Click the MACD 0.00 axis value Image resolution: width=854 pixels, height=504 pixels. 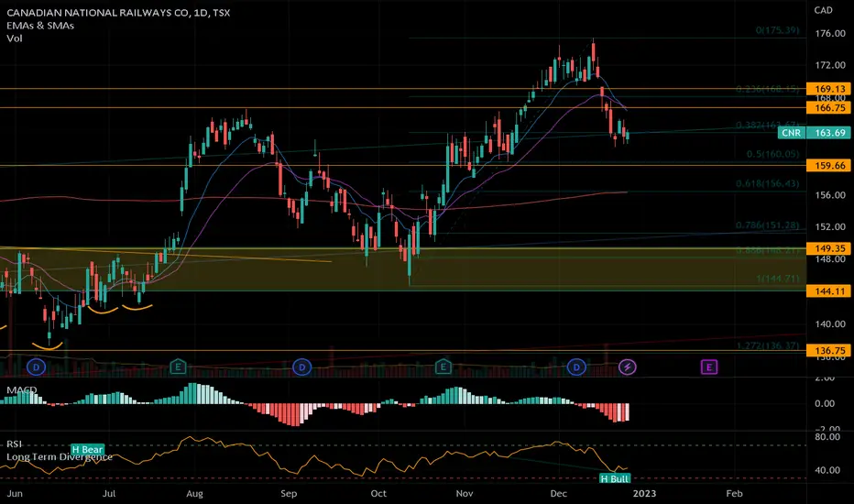(824, 404)
